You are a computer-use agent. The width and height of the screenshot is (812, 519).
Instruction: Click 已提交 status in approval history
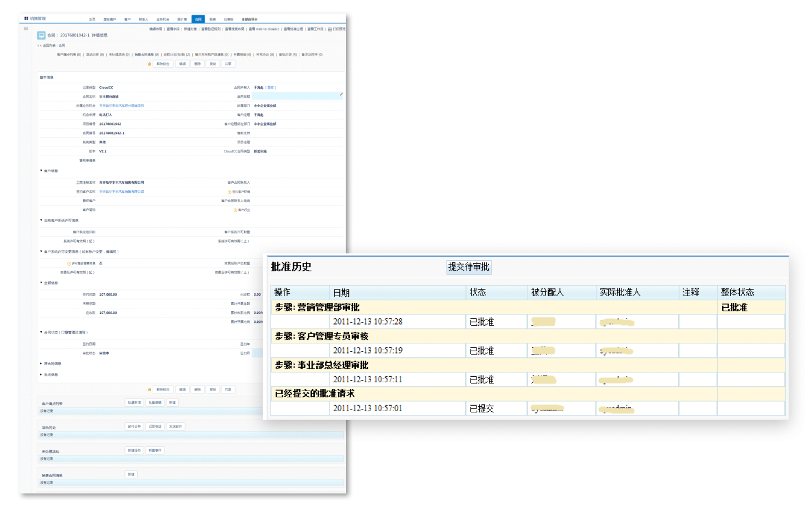click(x=482, y=408)
